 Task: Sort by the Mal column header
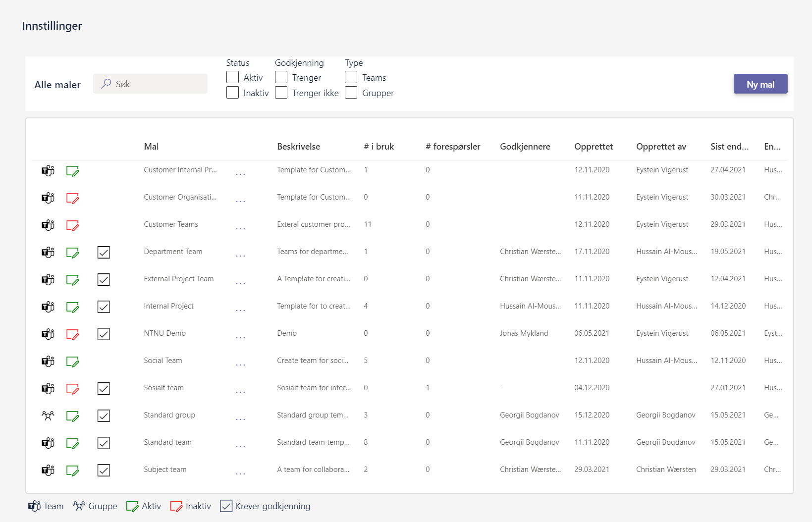151,147
